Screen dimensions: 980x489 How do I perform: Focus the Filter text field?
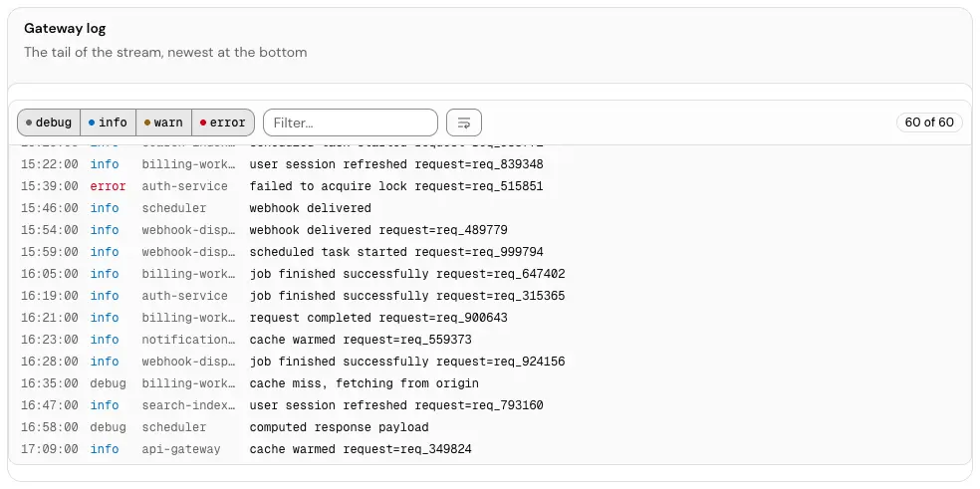pyautogui.click(x=351, y=122)
